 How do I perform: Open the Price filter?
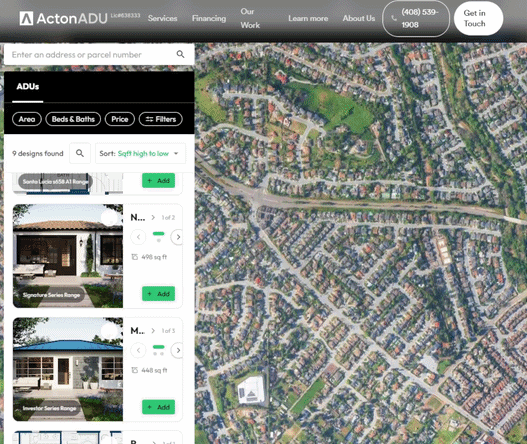tap(120, 119)
